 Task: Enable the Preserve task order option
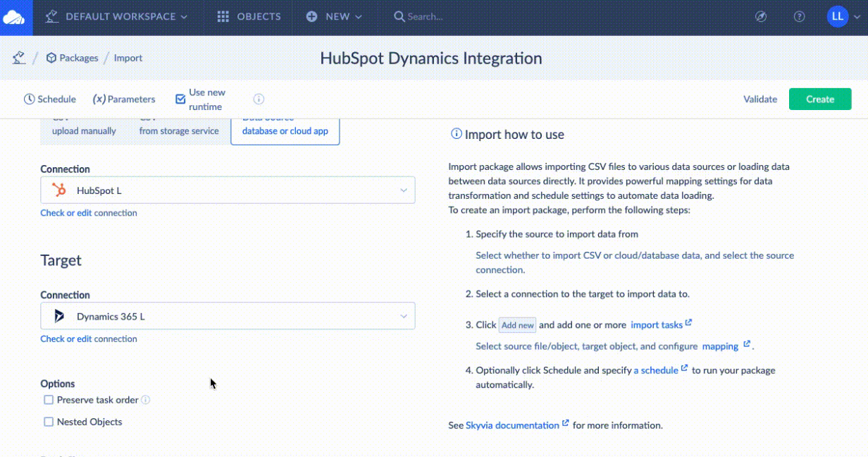pos(49,399)
